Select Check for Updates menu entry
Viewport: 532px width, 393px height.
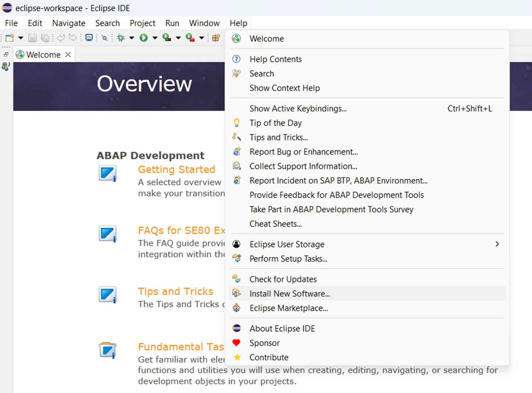pos(283,279)
